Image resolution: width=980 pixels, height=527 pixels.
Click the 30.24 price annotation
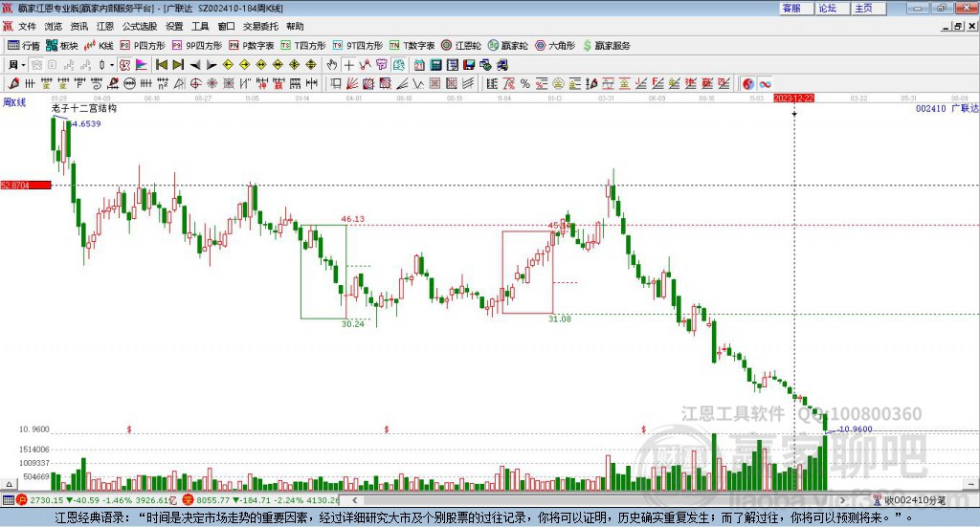click(353, 323)
